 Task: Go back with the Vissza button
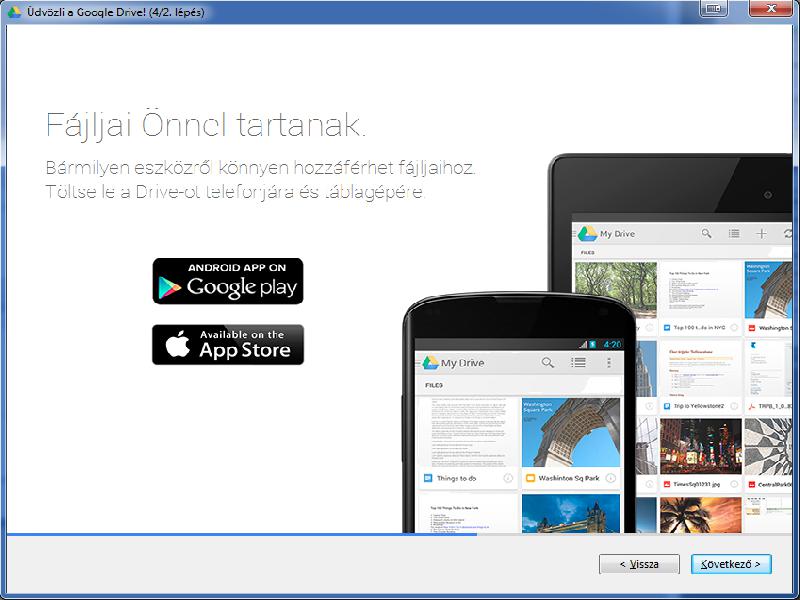639,564
